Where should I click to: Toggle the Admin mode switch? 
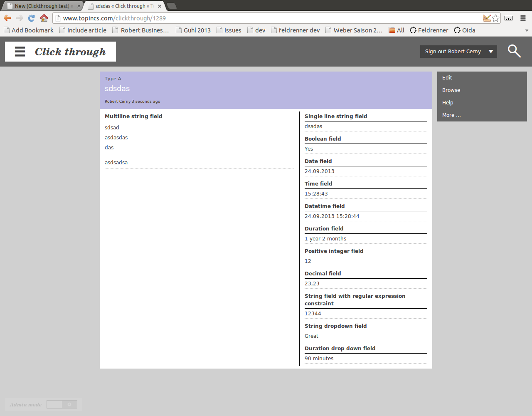tap(62, 404)
